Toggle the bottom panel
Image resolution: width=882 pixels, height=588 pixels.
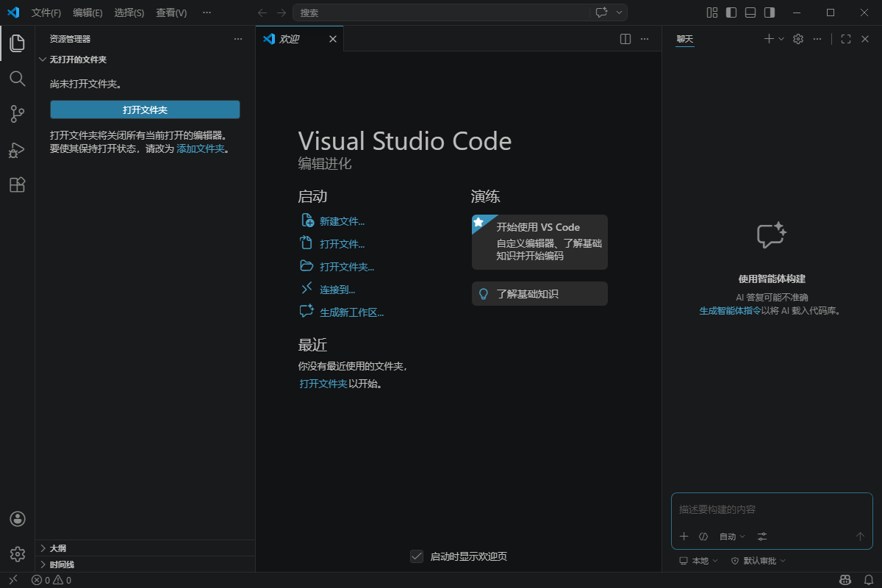point(750,12)
